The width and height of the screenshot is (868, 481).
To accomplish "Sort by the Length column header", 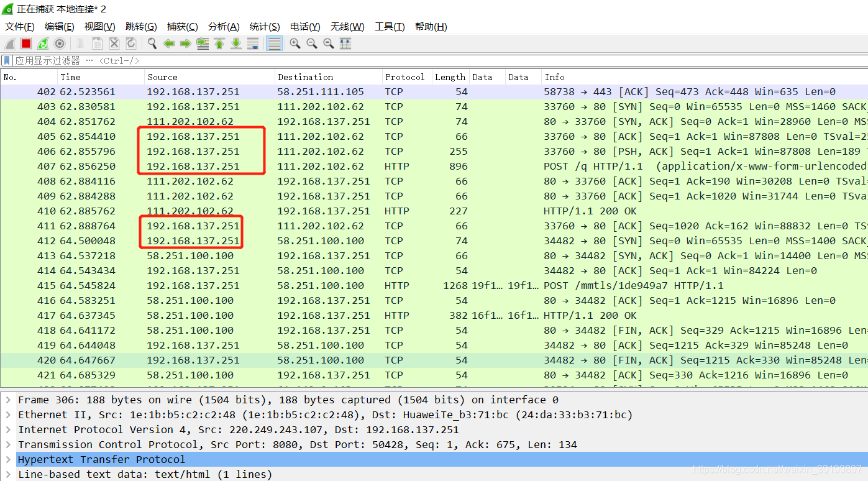I will click(450, 77).
